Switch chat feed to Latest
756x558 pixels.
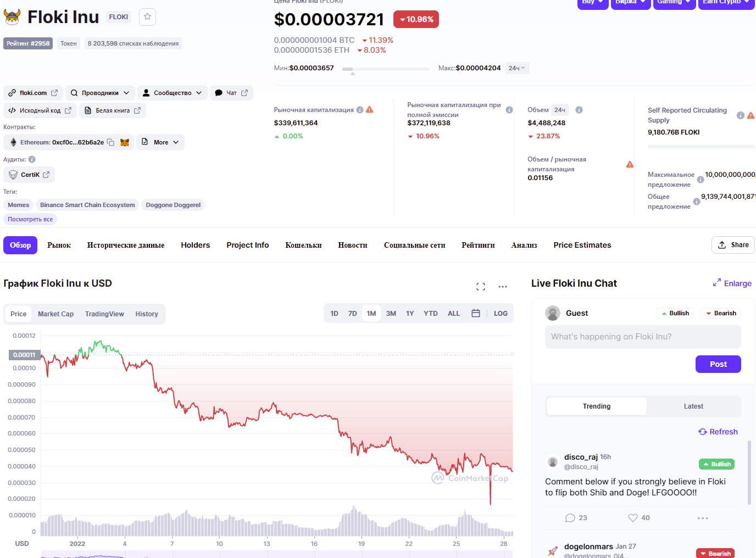(x=693, y=406)
